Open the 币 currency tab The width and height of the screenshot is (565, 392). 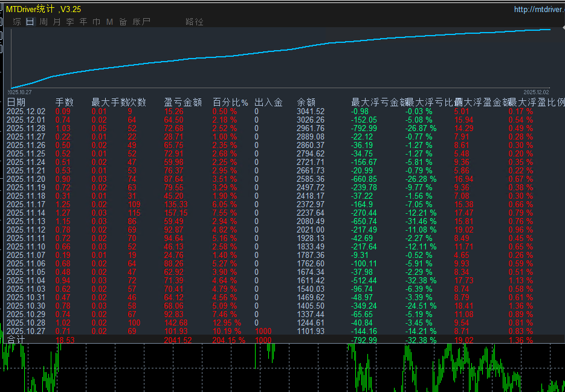click(97, 22)
